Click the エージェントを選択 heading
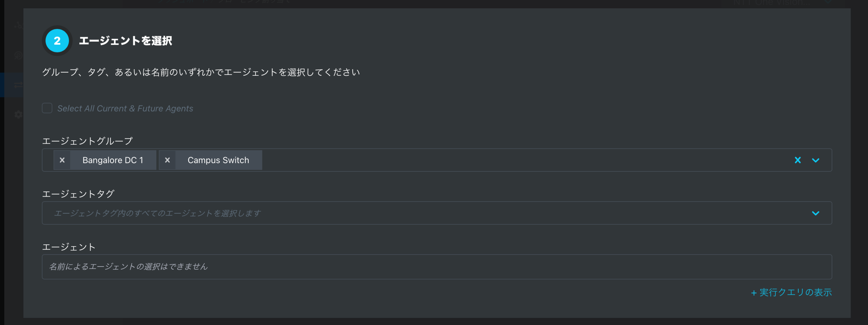 (125, 41)
